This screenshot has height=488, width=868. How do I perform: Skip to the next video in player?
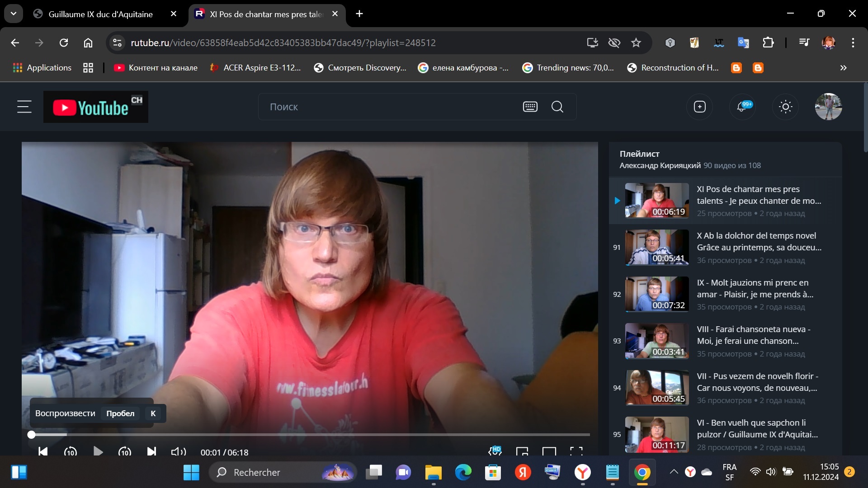click(x=151, y=451)
